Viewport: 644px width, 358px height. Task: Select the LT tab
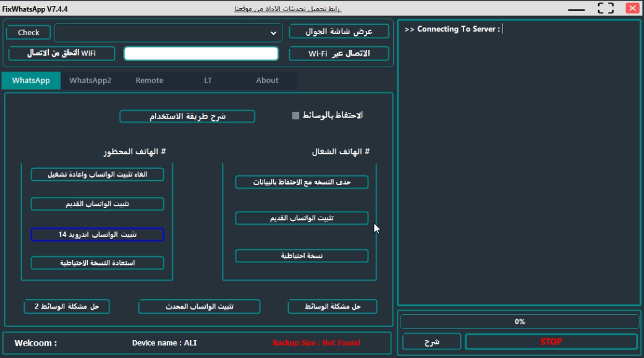208,80
